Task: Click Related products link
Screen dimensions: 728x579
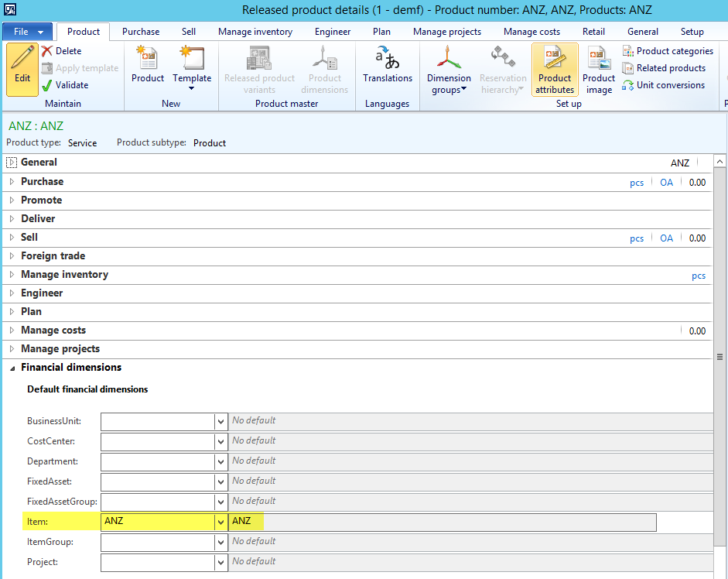Action: (670, 68)
